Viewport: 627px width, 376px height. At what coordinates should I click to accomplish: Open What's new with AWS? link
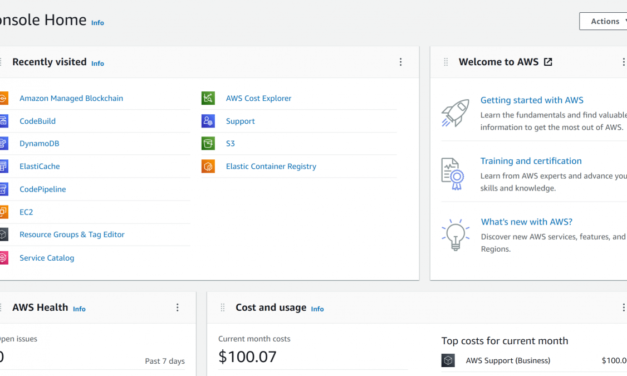tap(526, 222)
